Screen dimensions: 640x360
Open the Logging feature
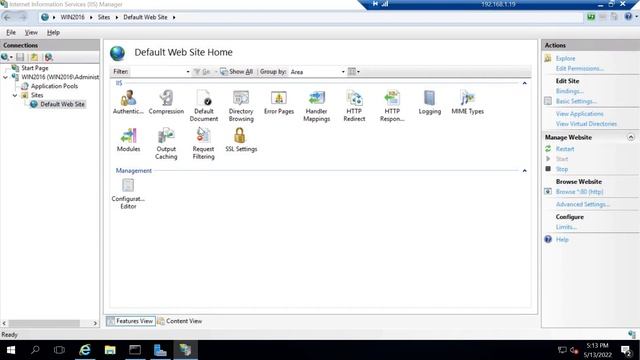(429, 102)
